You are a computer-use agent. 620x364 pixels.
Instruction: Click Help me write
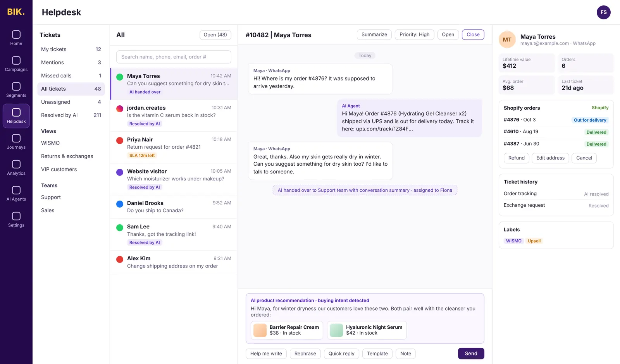pos(266,354)
